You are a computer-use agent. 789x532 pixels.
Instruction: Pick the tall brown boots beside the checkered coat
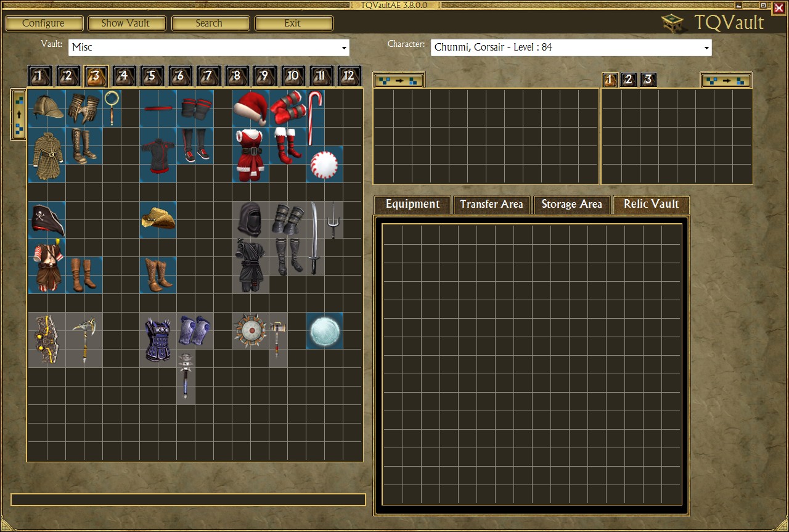pyautogui.click(x=84, y=145)
